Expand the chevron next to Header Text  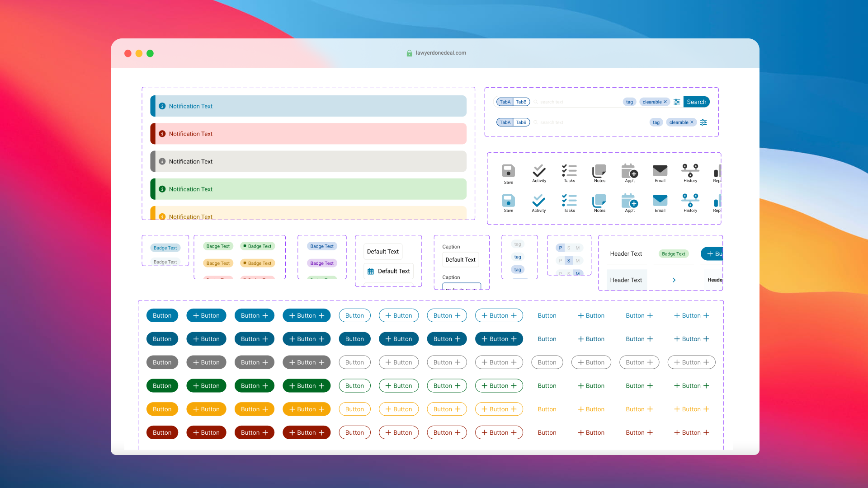pos(674,280)
